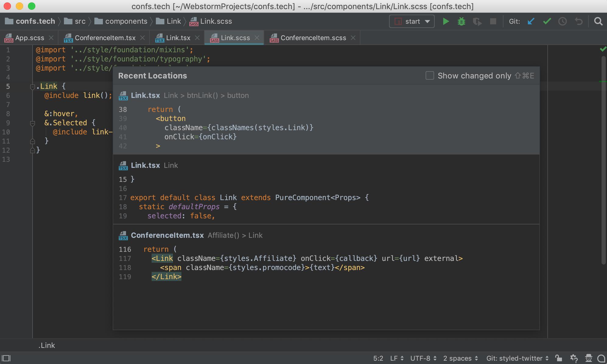Image resolution: width=607 pixels, height=364 pixels.
Task: Click the &:hover, selector line
Action: coord(61,114)
